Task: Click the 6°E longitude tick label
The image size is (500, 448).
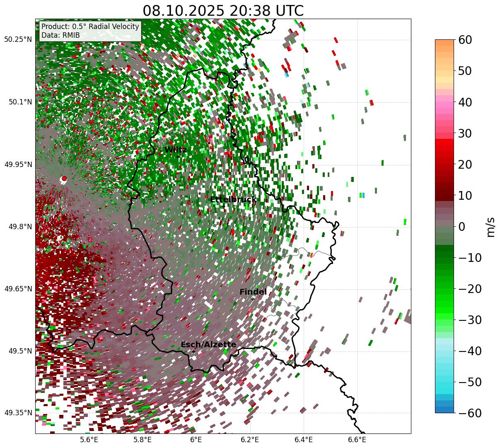Action: coord(196,440)
